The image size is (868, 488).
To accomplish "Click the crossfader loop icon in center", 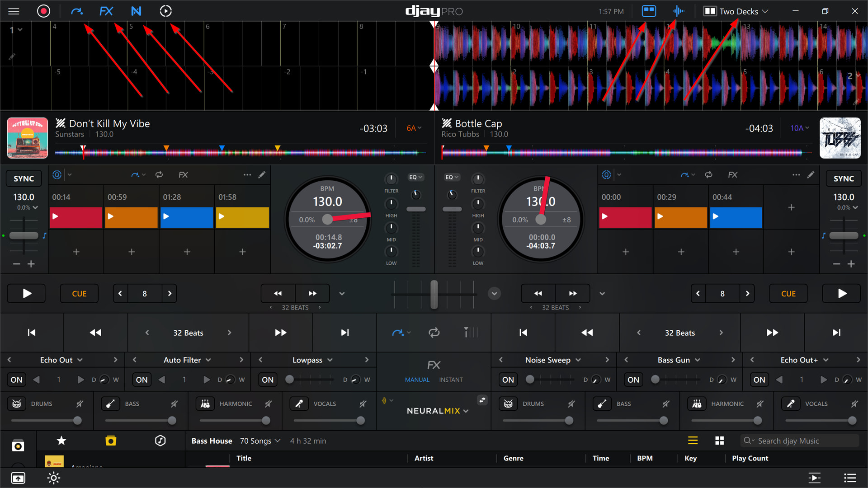I will 434,333.
